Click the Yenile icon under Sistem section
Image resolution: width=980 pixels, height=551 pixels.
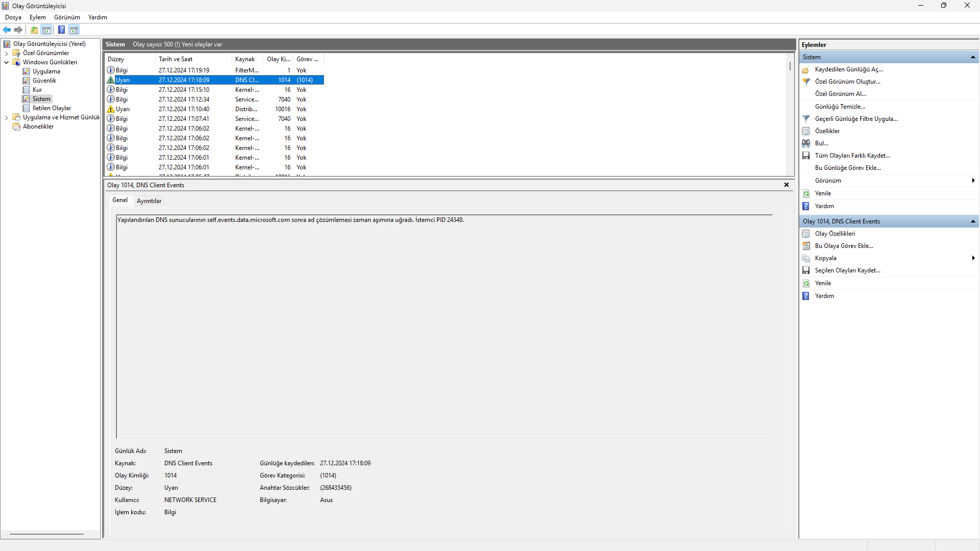(x=806, y=193)
